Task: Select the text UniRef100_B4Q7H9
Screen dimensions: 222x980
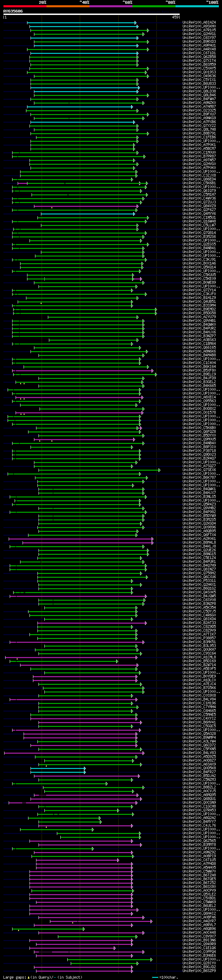Action: (199, 565)
